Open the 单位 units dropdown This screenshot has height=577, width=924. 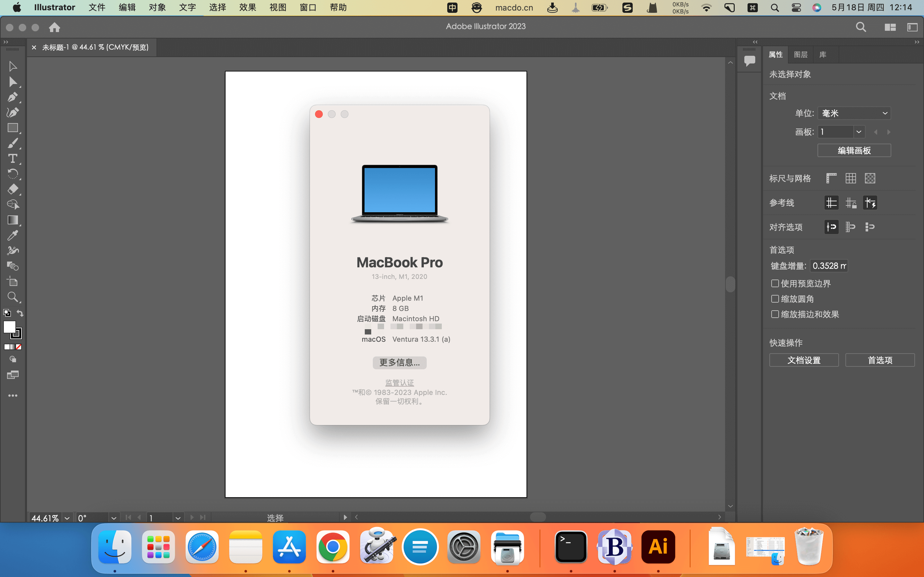(x=854, y=113)
